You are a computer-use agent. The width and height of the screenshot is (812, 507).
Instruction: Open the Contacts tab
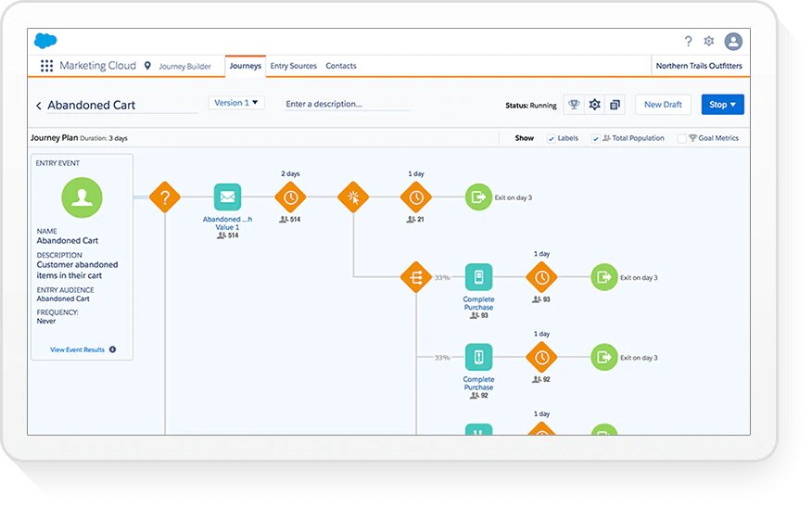[341, 66]
